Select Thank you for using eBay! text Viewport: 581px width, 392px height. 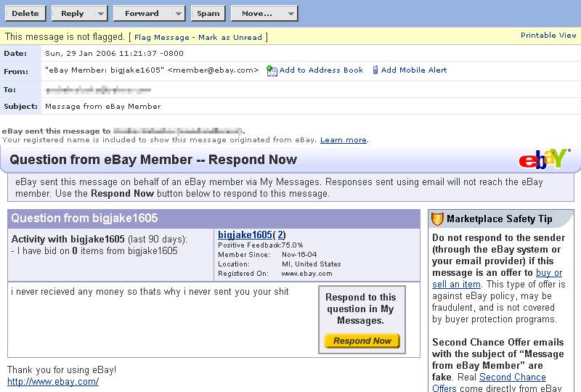(62, 369)
